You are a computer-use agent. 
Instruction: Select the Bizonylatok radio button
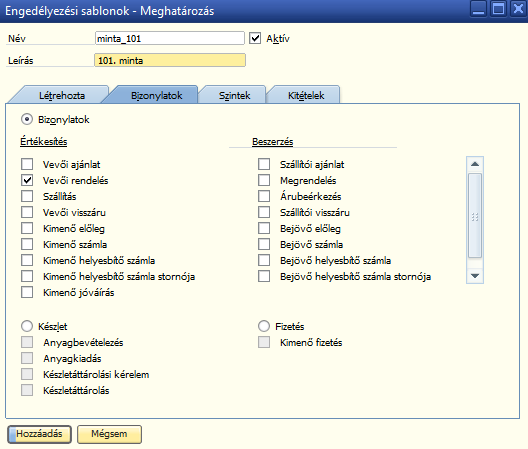click(x=27, y=119)
